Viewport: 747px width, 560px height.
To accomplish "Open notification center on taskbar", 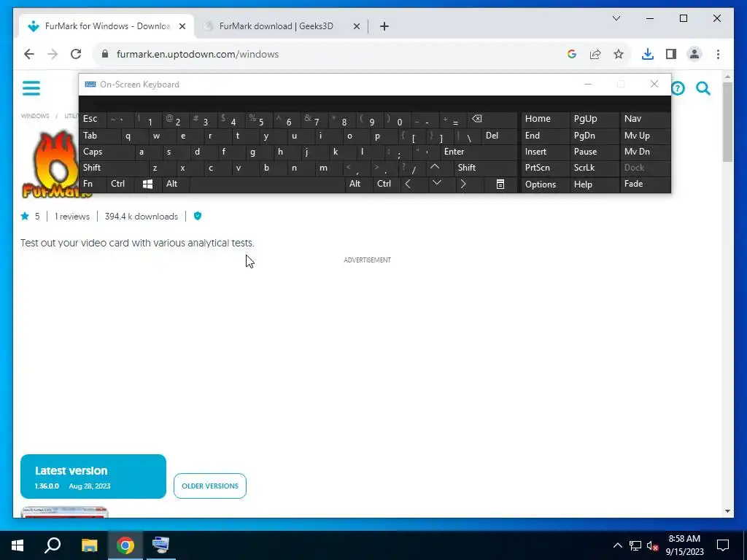I will (x=723, y=545).
